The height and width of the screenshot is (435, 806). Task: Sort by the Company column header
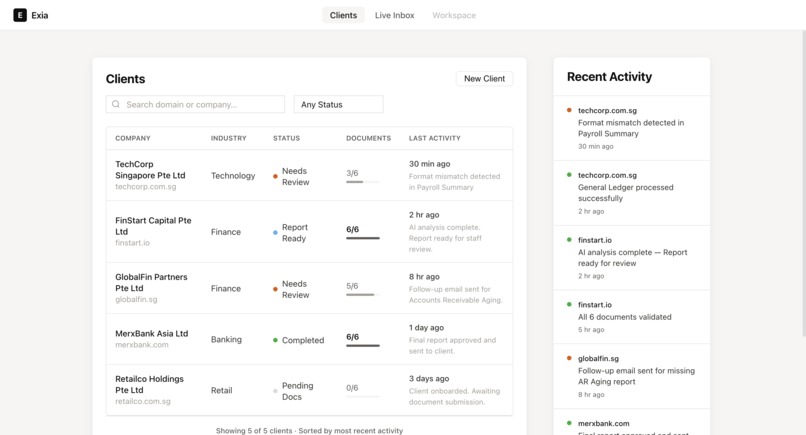pos(133,138)
